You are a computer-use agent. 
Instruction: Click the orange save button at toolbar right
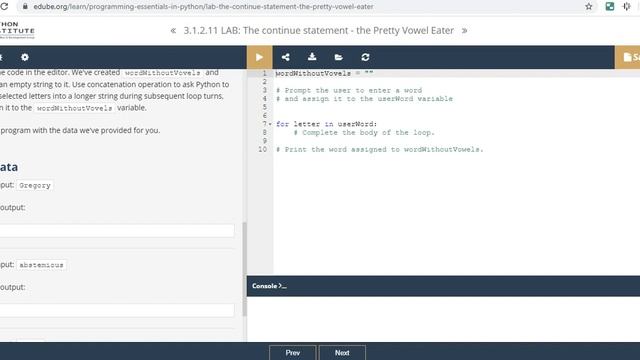627,57
